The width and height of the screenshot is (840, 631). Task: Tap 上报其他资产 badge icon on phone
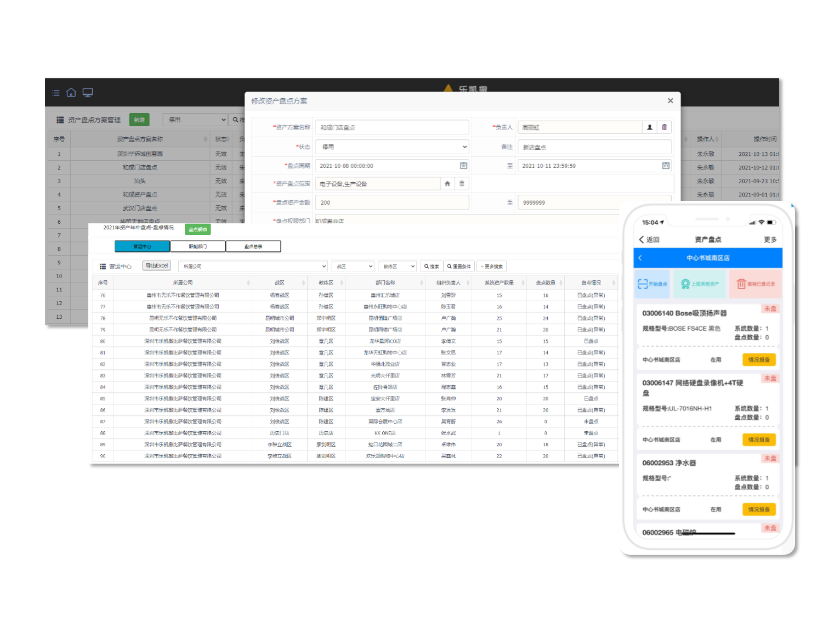click(x=685, y=284)
